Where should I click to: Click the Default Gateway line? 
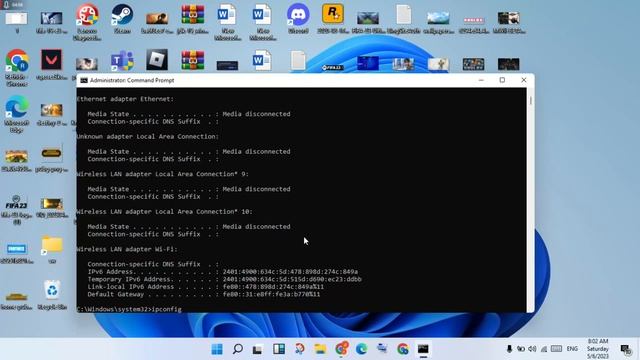point(204,294)
